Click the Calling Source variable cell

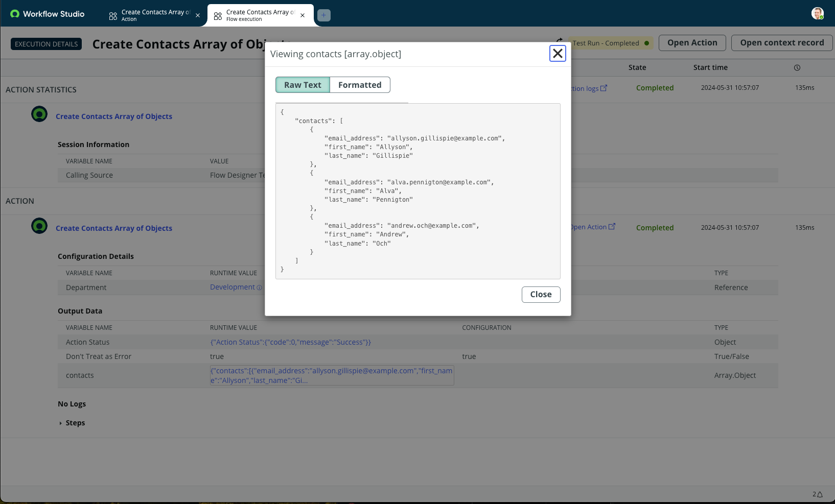89,175
